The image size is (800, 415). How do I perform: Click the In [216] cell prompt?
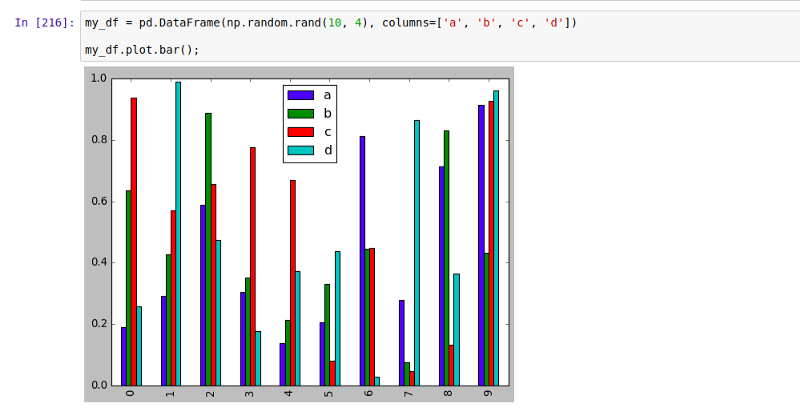coord(45,23)
